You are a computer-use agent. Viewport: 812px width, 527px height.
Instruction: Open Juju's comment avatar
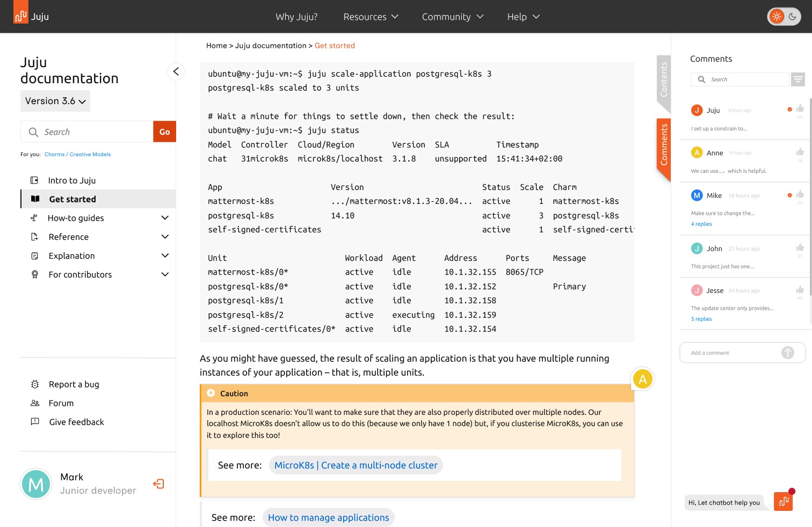697,110
